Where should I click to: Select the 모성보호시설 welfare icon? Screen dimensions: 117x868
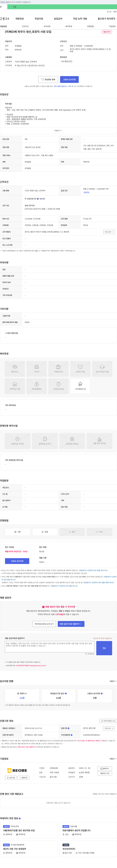tap(58, 386)
